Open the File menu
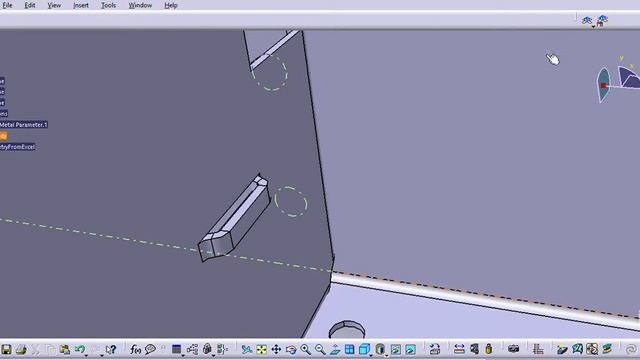 7,5
